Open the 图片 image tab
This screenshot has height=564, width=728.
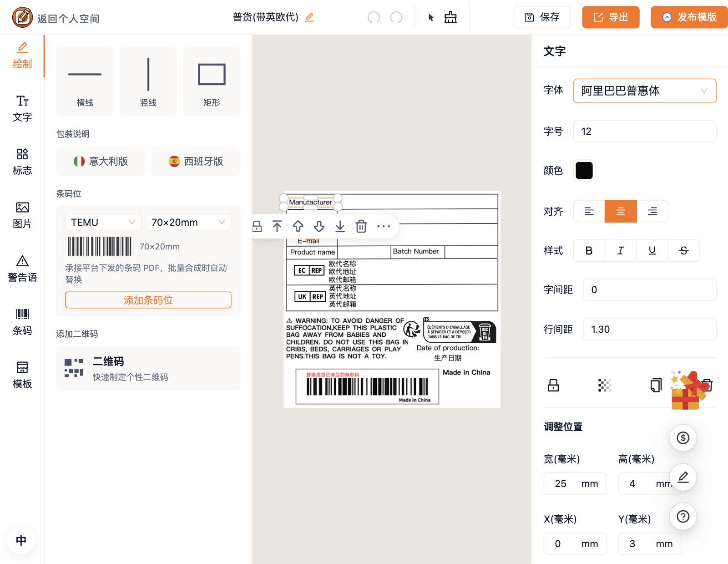[x=22, y=215]
